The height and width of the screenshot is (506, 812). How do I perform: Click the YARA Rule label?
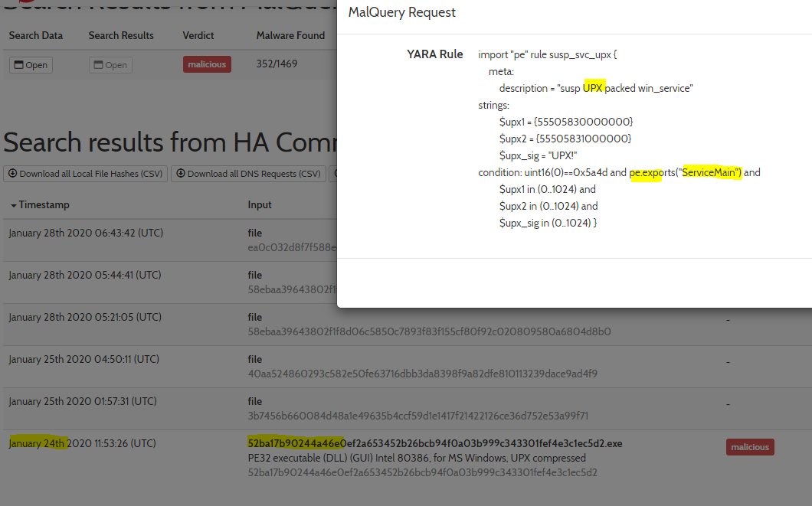tap(435, 54)
